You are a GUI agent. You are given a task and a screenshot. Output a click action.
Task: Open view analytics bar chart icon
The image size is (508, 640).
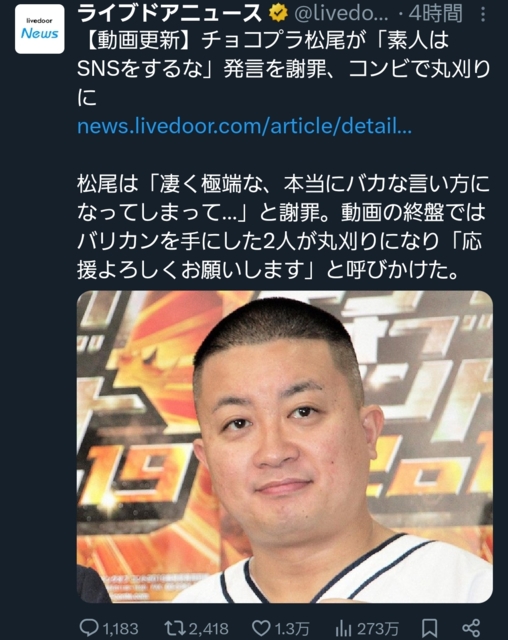coord(344,628)
